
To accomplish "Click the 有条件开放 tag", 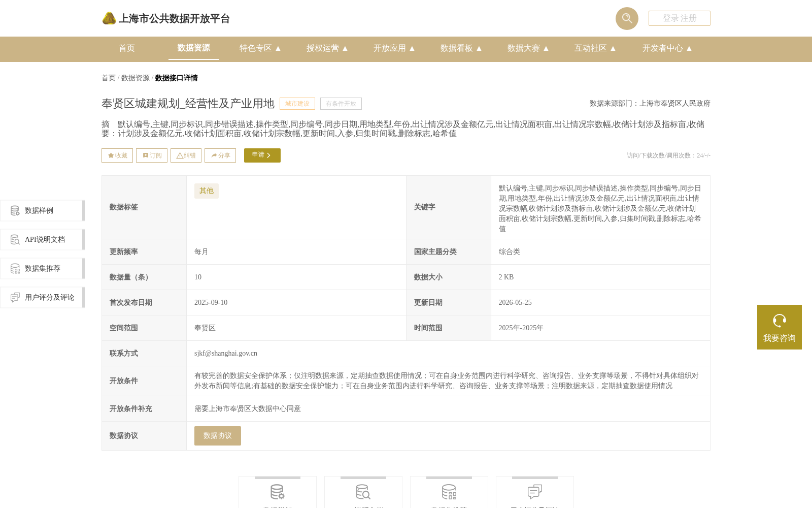I will point(341,104).
